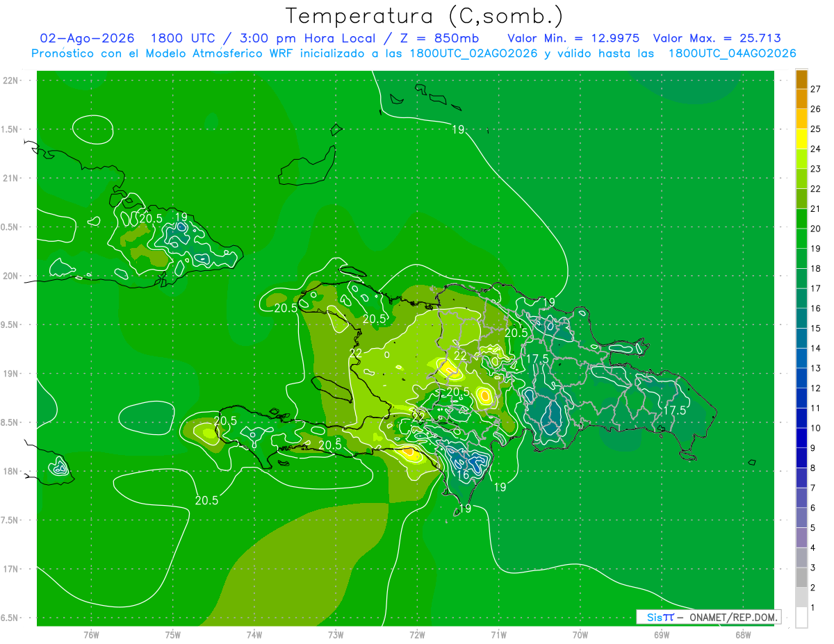Click the "22N" latitude axis label
The image size is (834, 644).
coord(12,80)
